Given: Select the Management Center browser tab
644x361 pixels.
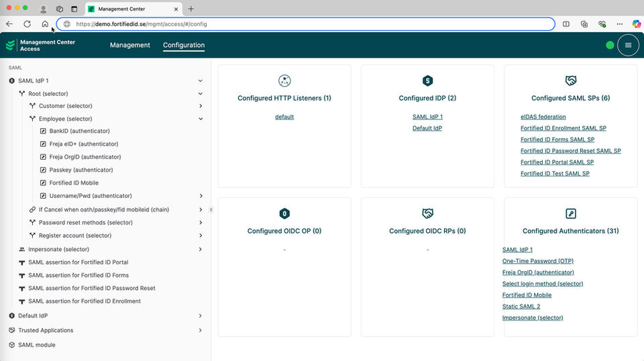Looking at the screenshot, I should [x=134, y=9].
